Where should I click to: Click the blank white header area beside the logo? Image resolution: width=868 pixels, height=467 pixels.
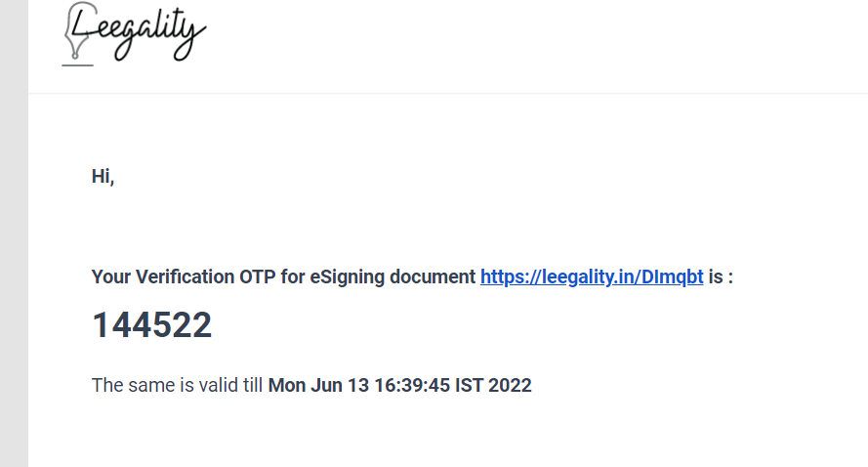pos(537,44)
